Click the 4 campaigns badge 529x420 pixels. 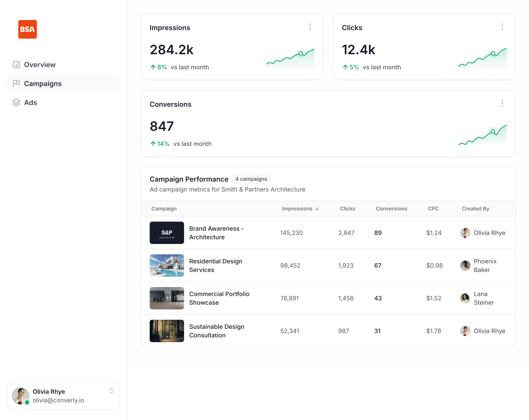pyautogui.click(x=251, y=179)
